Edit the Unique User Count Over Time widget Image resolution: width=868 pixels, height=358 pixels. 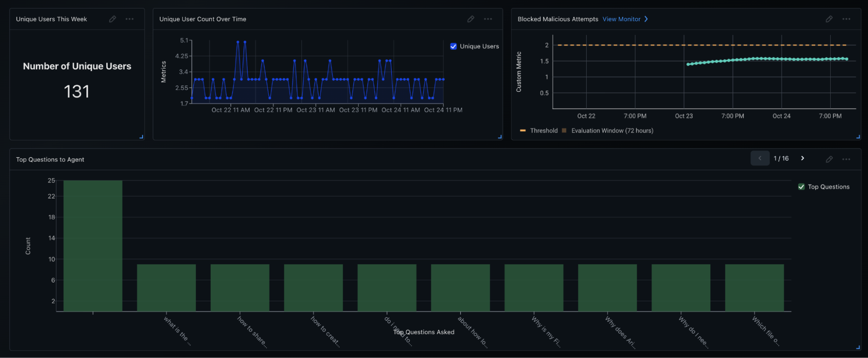(x=471, y=19)
